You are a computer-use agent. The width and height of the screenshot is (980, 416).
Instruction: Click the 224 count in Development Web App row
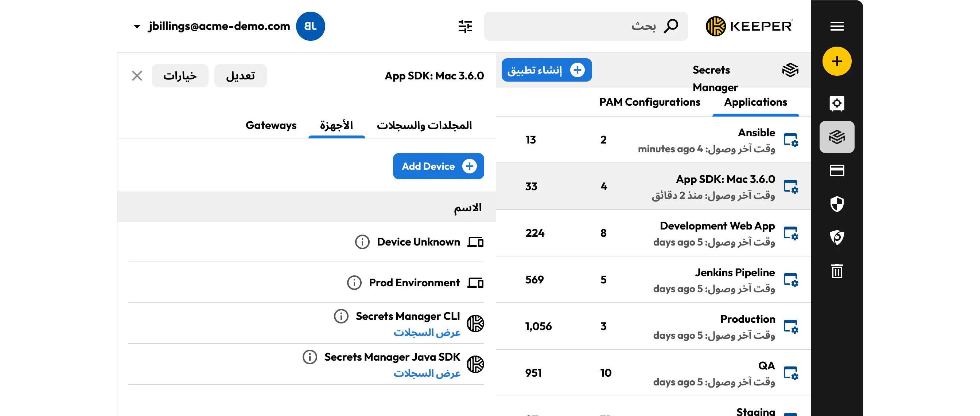click(x=534, y=233)
